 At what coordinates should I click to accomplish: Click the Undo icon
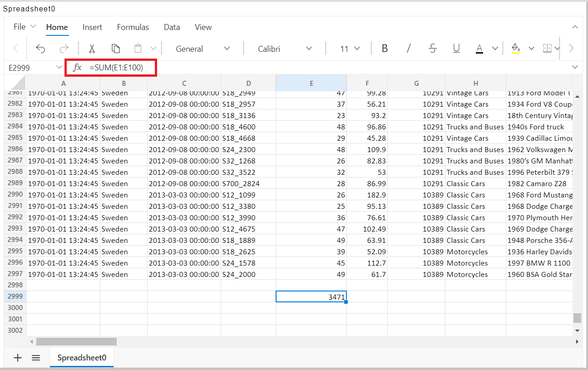tap(40, 49)
